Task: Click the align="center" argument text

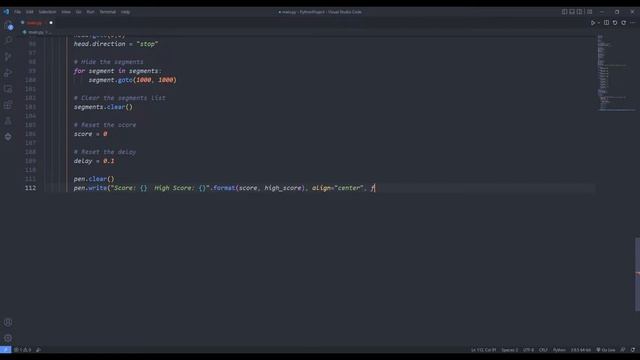Action: 338,188
